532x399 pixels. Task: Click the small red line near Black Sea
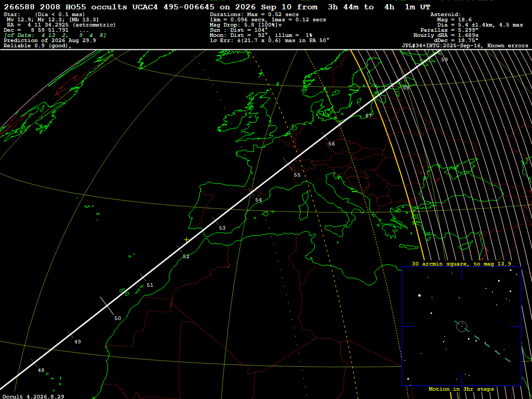tap(437, 179)
